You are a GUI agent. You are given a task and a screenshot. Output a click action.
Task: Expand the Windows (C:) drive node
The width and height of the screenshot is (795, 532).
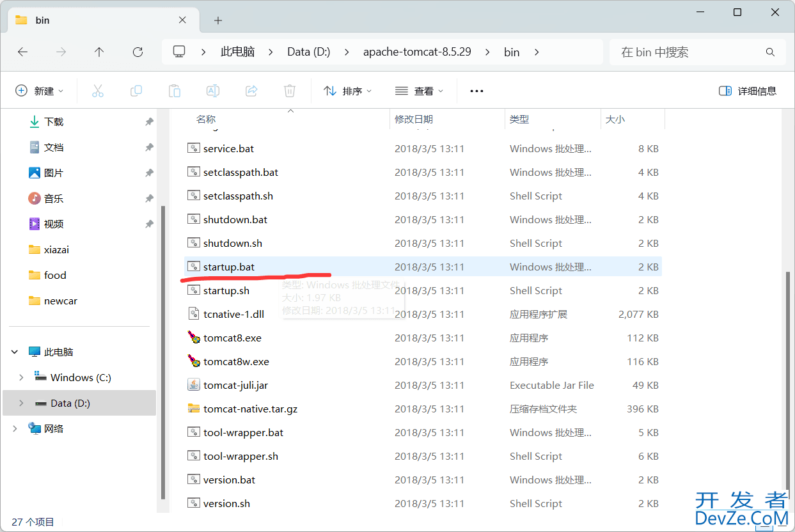[21, 377]
